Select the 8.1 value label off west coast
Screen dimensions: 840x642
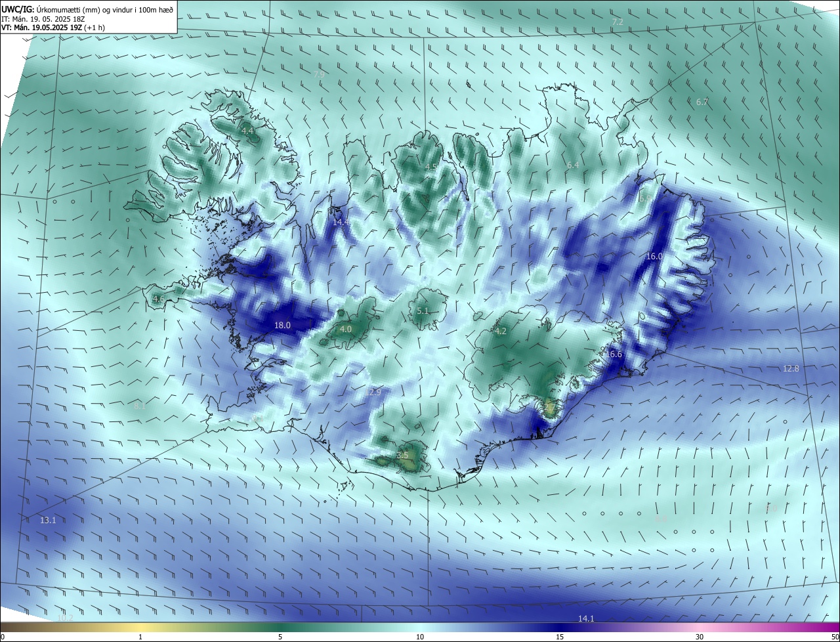pyautogui.click(x=139, y=406)
